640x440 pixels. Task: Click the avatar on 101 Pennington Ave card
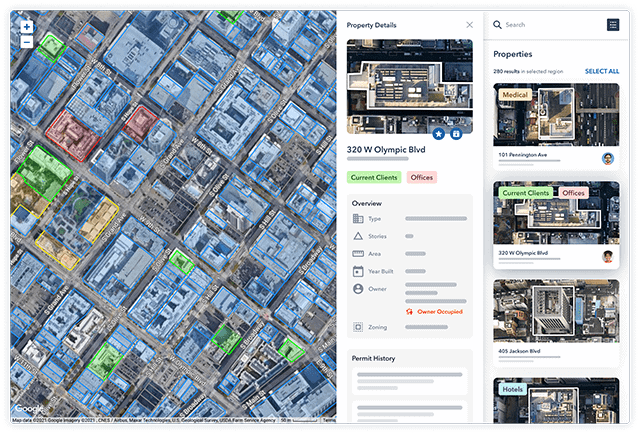607,158
